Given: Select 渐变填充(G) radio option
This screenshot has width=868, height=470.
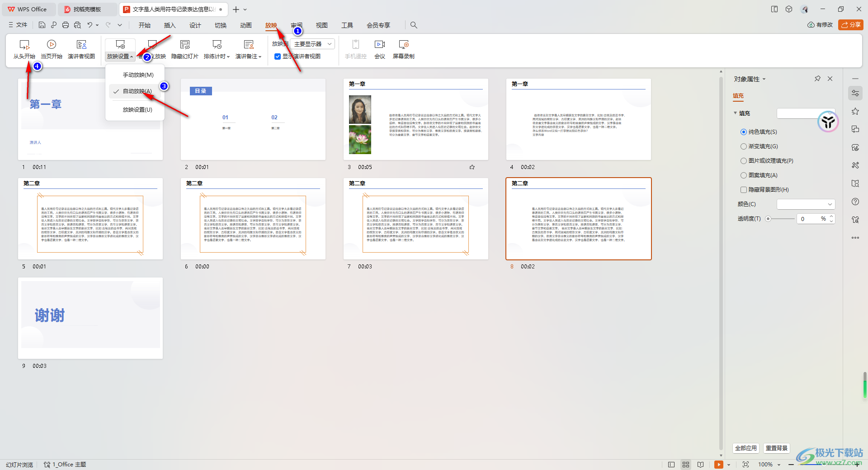Looking at the screenshot, I should [744, 146].
